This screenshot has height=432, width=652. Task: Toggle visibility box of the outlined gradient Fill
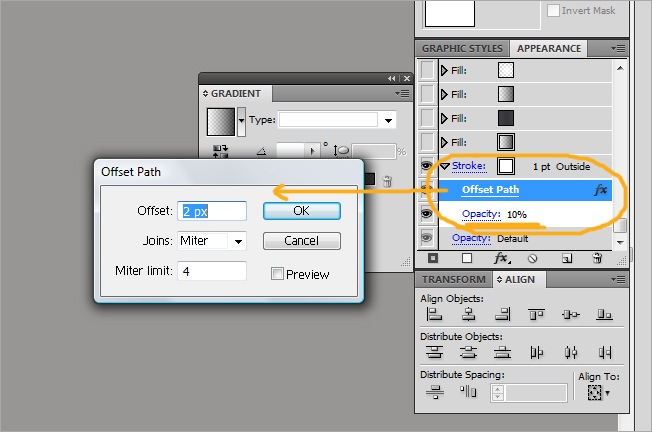click(427, 142)
